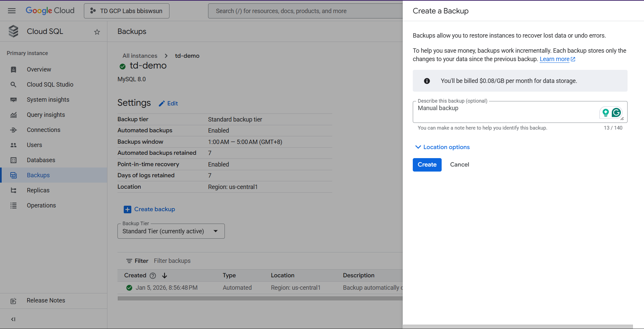This screenshot has height=329, width=644.
Task: Open Query insights from the sidebar
Action: (x=46, y=115)
